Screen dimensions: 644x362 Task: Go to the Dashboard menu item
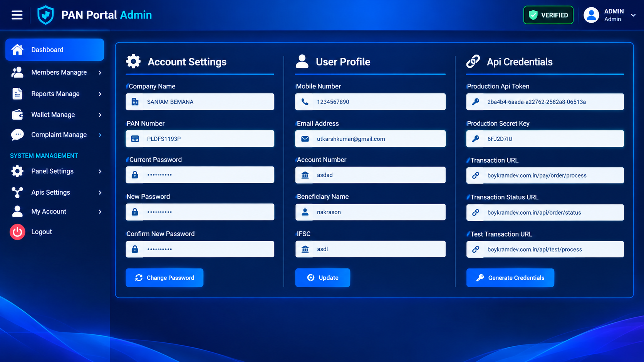click(x=55, y=50)
